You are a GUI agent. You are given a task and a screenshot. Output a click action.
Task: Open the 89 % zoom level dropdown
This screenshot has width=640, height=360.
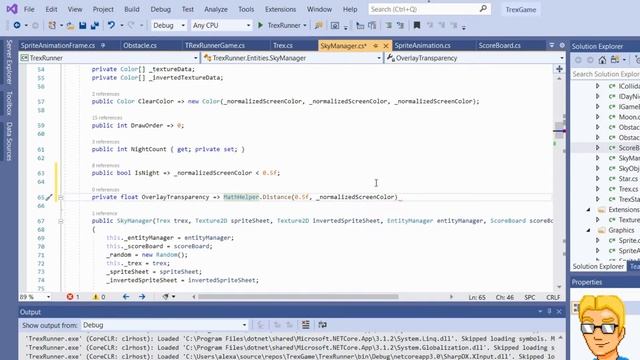(x=48, y=297)
